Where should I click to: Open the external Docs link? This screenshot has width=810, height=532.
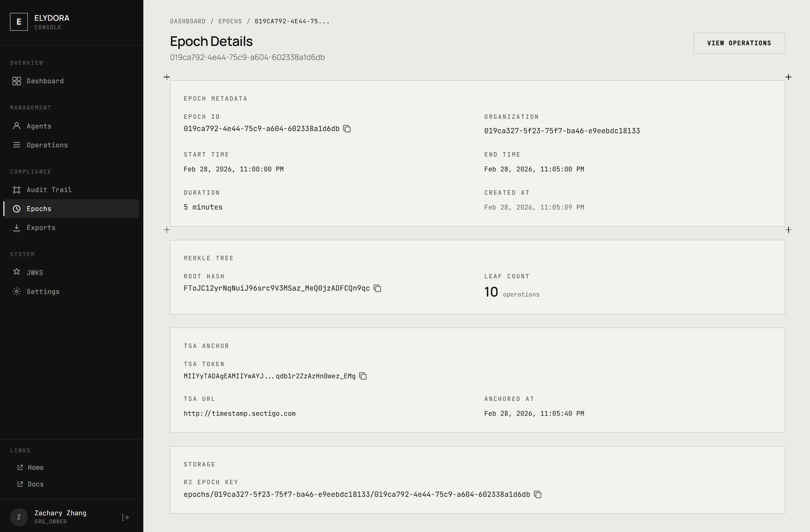point(35,484)
